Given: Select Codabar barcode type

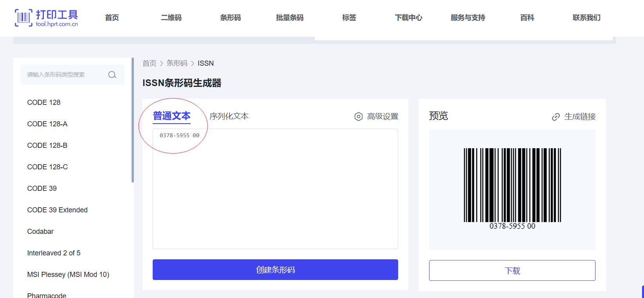Looking at the screenshot, I should [40, 232].
